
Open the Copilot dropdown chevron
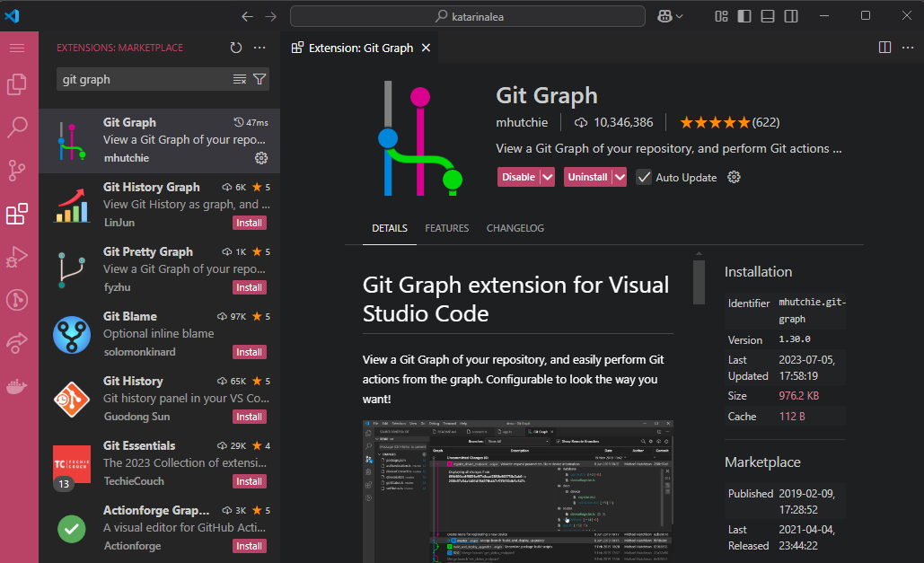coord(680,16)
